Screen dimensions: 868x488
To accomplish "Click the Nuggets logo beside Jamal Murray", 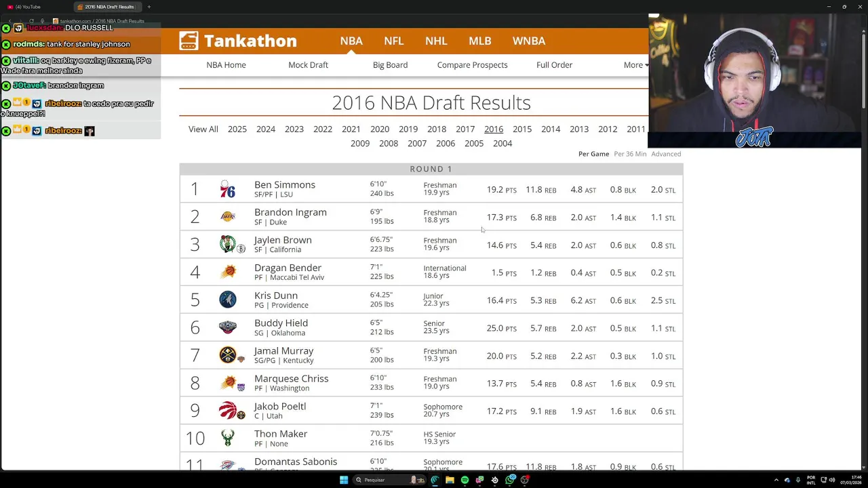I will point(228,355).
